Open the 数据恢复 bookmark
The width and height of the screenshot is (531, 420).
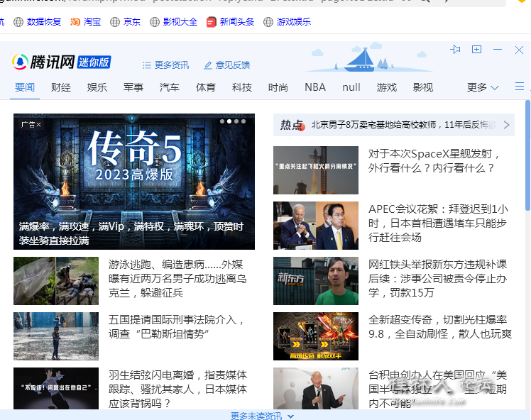click(x=37, y=22)
